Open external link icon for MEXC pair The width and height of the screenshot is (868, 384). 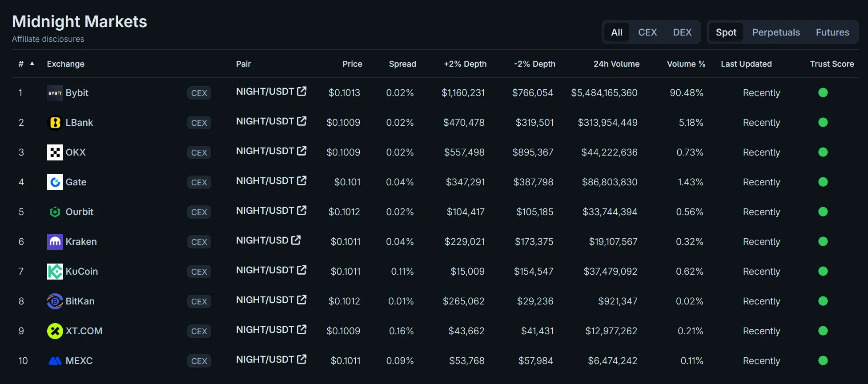[x=301, y=359]
